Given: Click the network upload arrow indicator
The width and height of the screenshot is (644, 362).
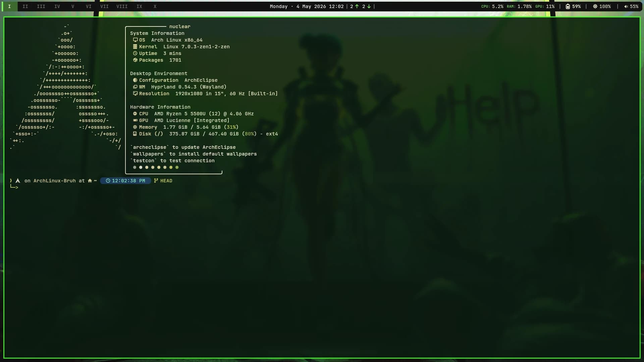Looking at the screenshot, I should click(357, 6).
